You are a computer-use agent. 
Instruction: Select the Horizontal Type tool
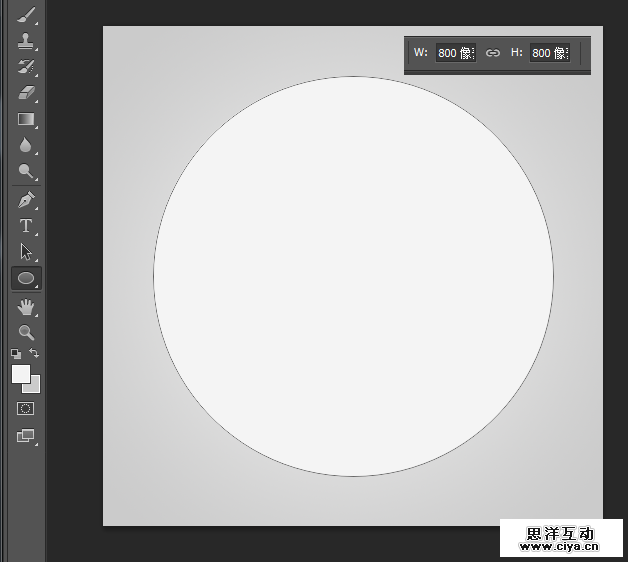pyautogui.click(x=26, y=226)
